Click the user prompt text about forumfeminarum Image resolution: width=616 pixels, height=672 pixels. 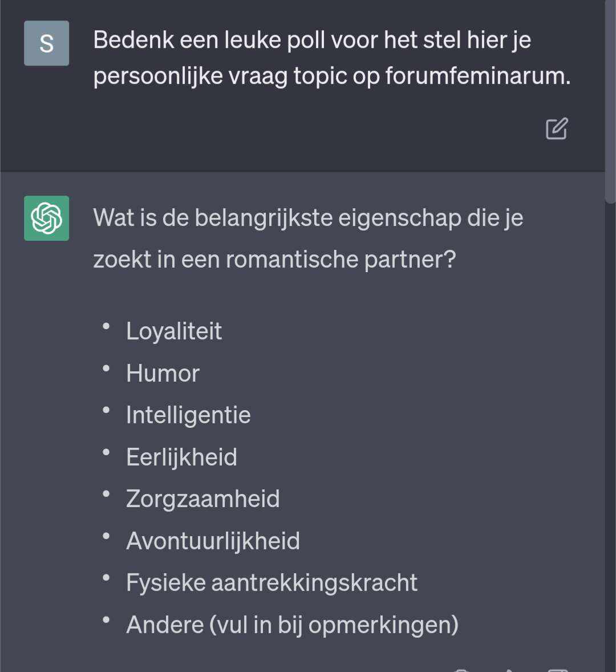(332, 58)
